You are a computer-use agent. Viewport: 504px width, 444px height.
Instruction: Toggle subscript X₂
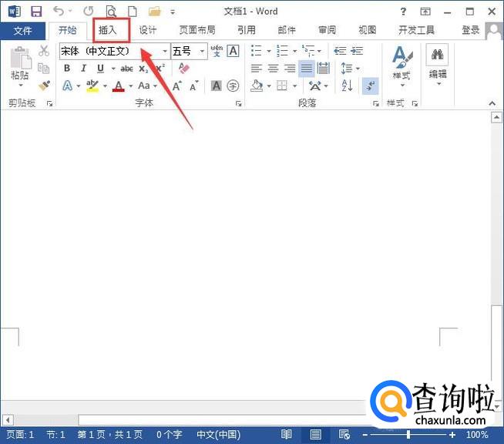pos(143,69)
